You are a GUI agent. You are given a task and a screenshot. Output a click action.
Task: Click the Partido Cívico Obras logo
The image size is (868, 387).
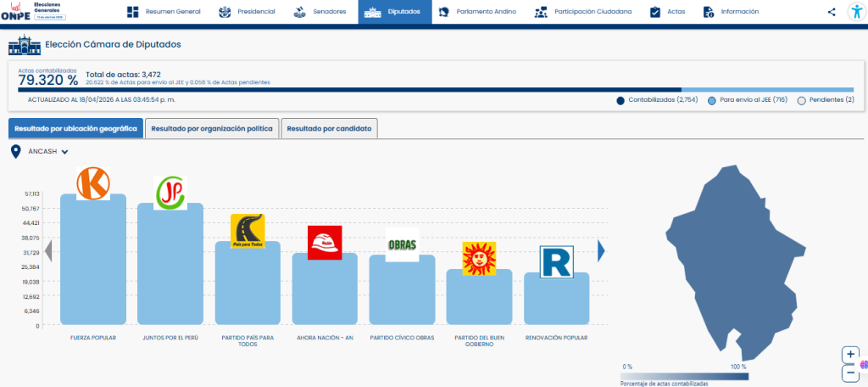click(402, 244)
